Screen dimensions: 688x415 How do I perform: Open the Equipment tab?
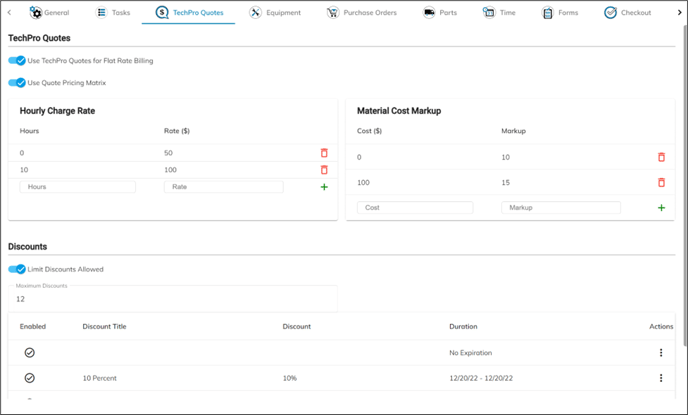275,13
